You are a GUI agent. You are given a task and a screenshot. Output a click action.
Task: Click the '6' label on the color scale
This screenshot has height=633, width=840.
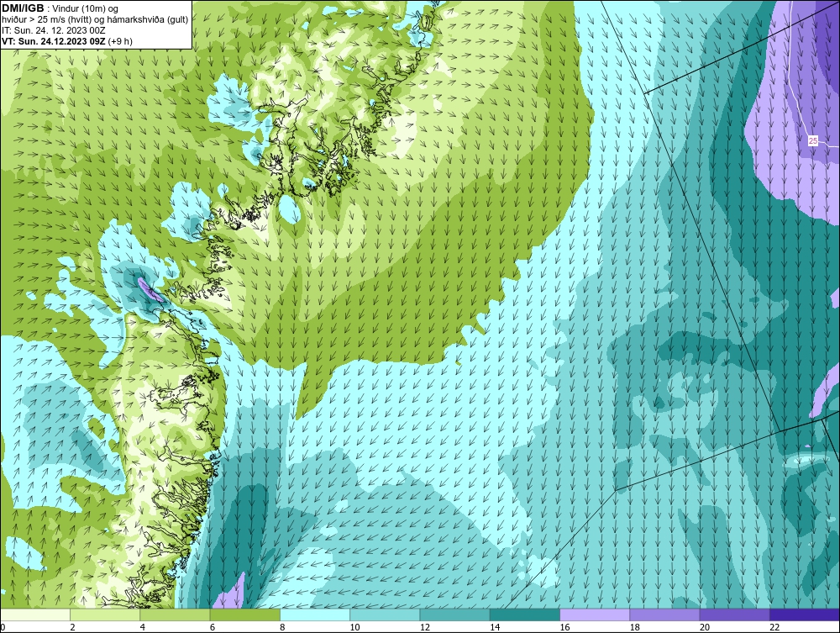pyautogui.click(x=213, y=627)
